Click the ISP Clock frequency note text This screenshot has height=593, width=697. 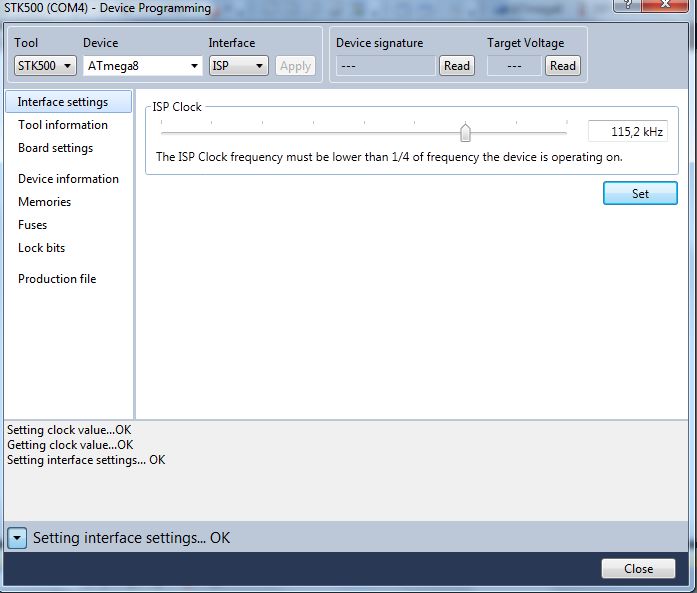coord(389,157)
